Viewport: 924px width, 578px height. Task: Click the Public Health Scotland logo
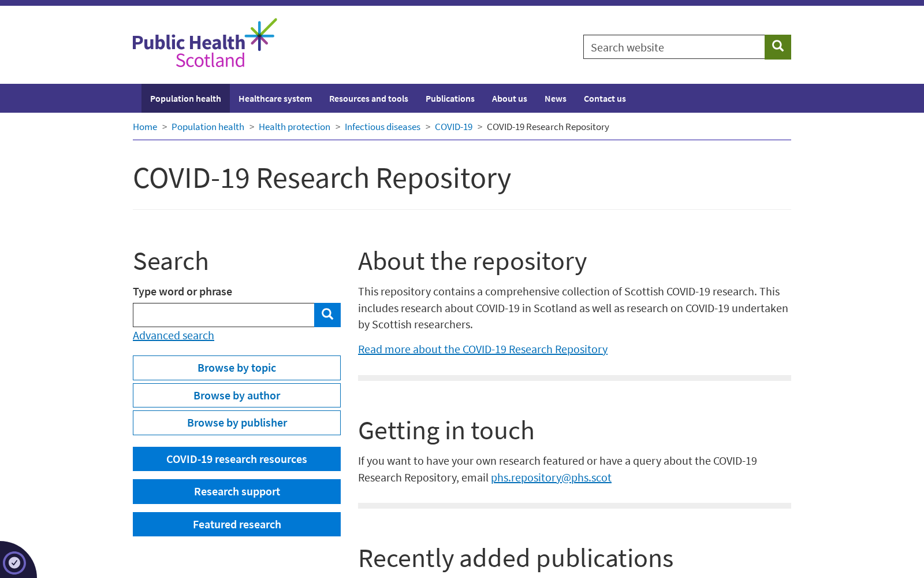(204, 43)
